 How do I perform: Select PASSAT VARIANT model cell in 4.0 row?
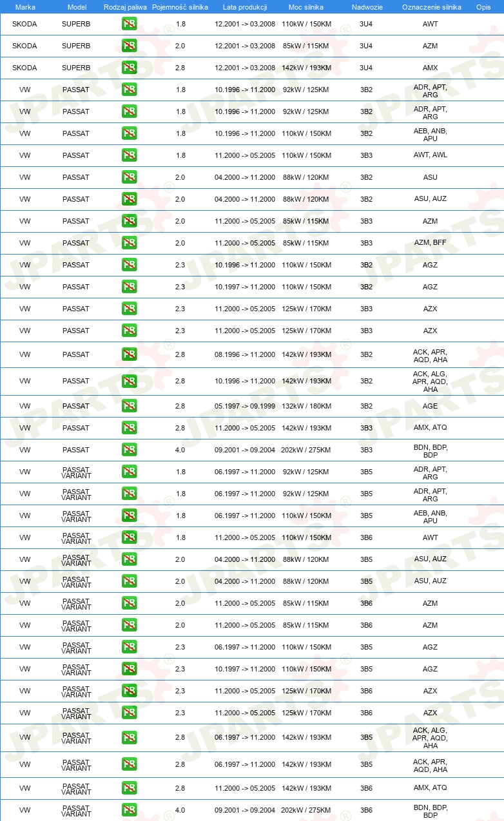[x=76, y=811]
